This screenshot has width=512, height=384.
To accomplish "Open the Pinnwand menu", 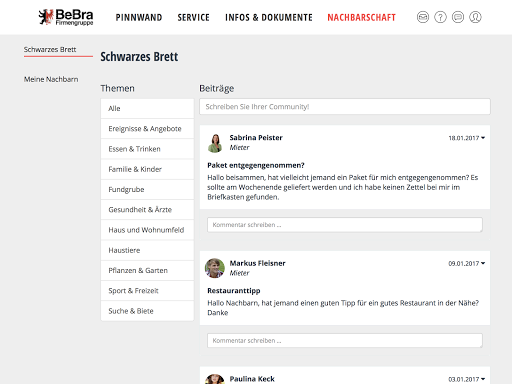I will pyautogui.click(x=139, y=17).
